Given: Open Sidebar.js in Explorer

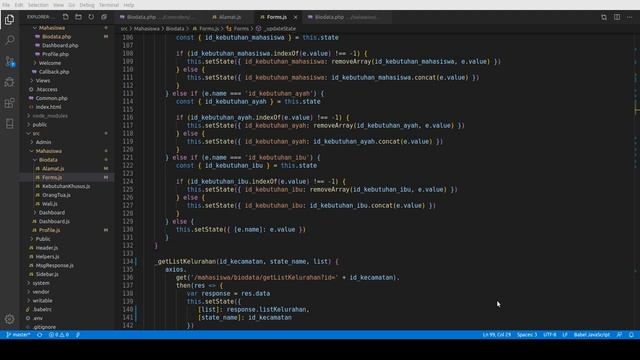Looking at the screenshot, I should pyautogui.click(x=47, y=274).
